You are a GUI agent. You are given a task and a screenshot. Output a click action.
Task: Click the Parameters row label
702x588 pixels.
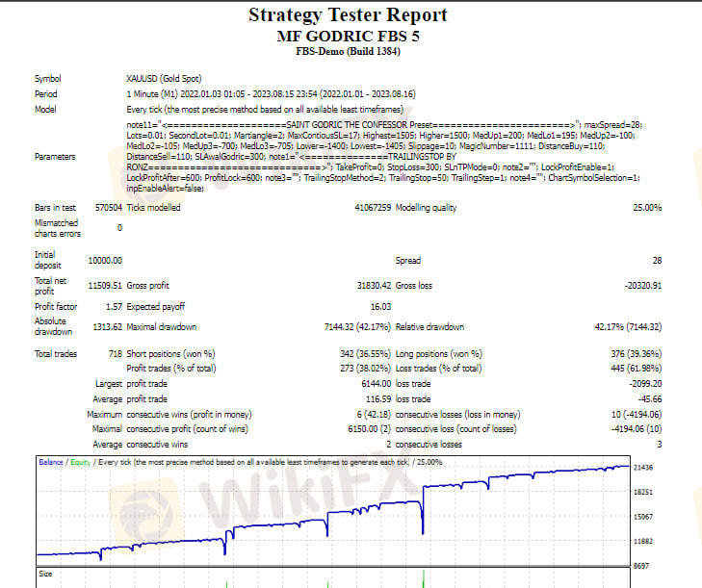pyautogui.click(x=55, y=157)
